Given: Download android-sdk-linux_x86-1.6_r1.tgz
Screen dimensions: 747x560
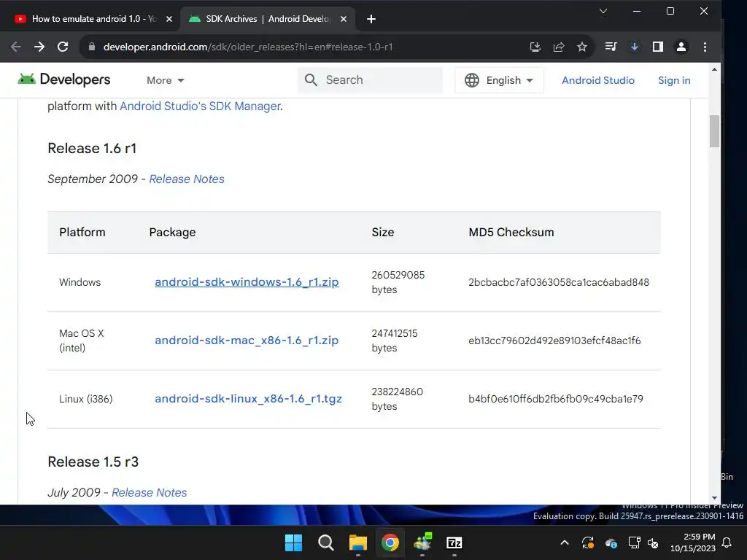Looking at the screenshot, I should click(248, 399).
